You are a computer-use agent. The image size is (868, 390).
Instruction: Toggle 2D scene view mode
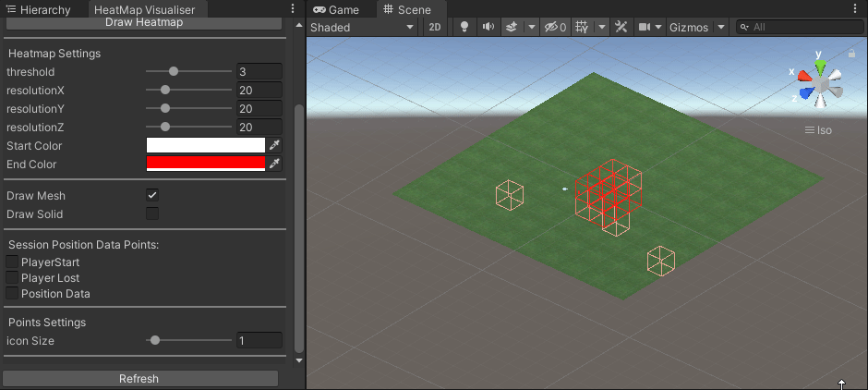click(x=435, y=27)
